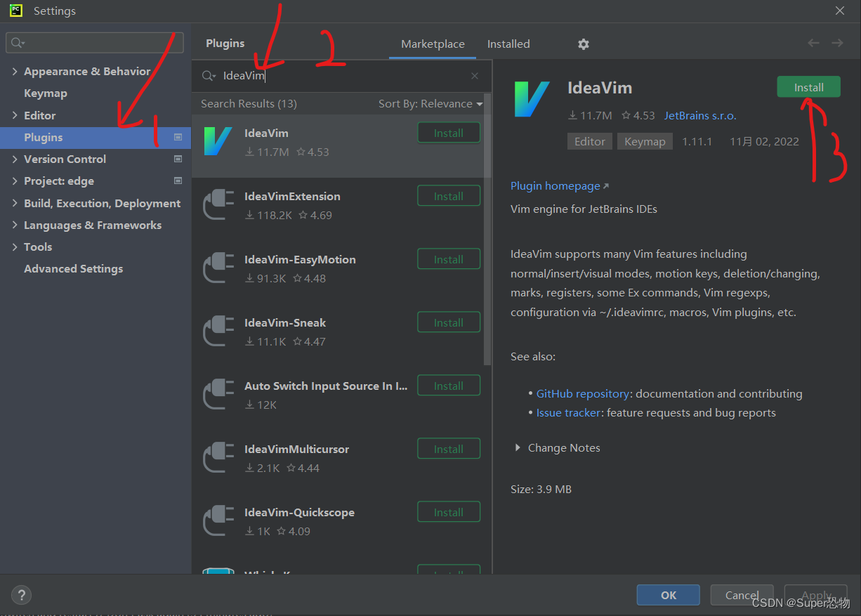This screenshot has height=616, width=861.
Task: Switch to the Installed tab
Action: point(508,44)
